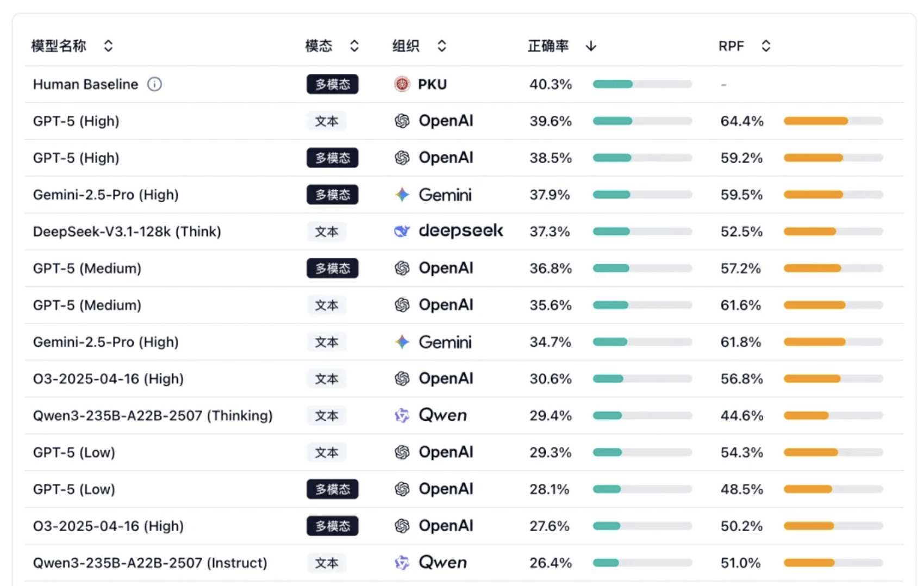The height and width of the screenshot is (586, 924).
Task: Click the Qwen logo in Instruct row
Action: point(402,563)
